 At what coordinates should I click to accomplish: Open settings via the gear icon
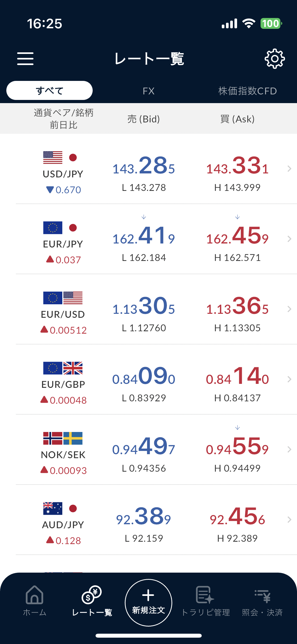275,58
